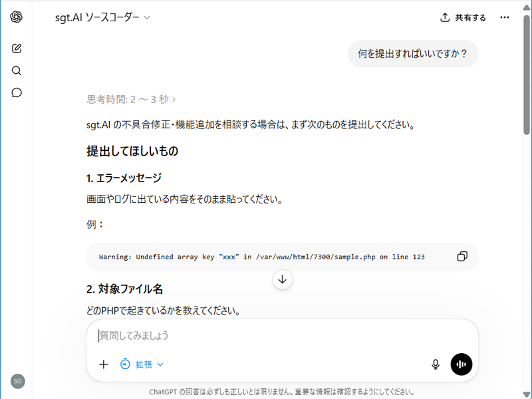Jump to the latest message with the down arrow
The image size is (532, 399).
coord(282,279)
